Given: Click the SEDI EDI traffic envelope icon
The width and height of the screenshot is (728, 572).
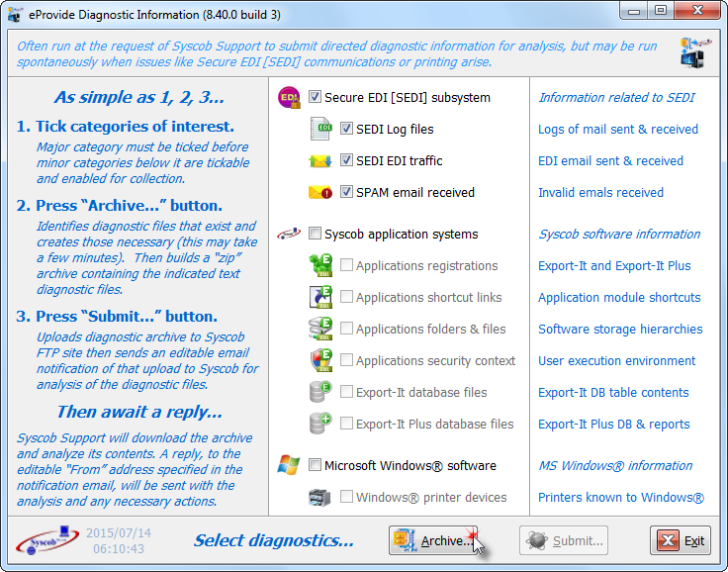Looking at the screenshot, I should [x=321, y=160].
